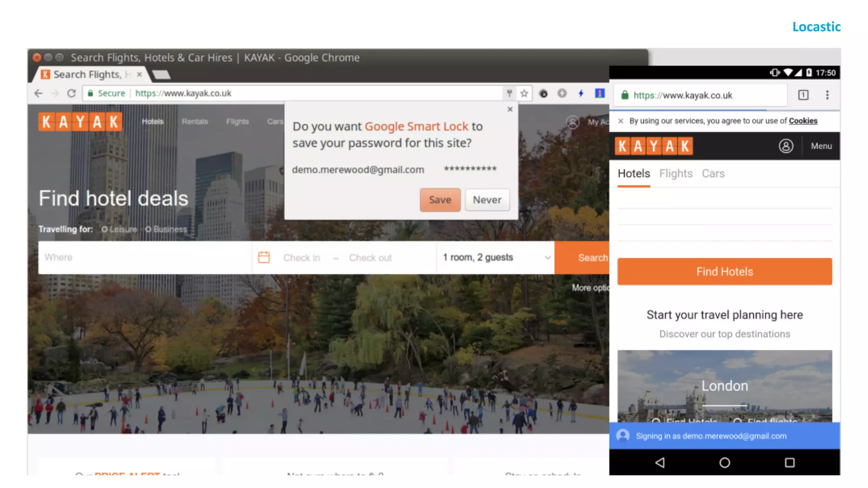The width and height of the screenshot is (868, 488).
Task: Click the browser back arrow
Action: (39, 93)
